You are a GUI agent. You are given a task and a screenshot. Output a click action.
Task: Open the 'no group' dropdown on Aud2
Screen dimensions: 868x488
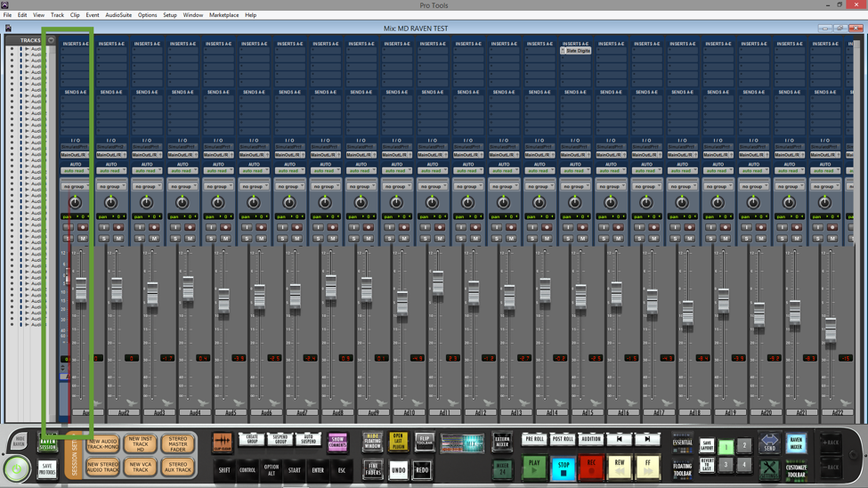(x=111, y=186)
